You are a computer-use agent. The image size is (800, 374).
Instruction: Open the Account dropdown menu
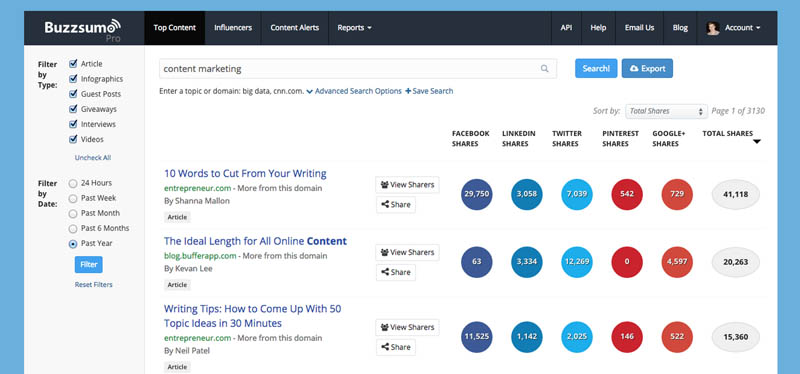pyautogui.click(x=742, y=28)
